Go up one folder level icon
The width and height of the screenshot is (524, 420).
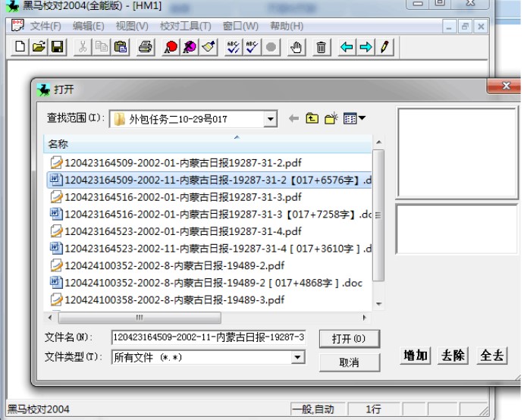pyautogui.click(x=312, y=118)
